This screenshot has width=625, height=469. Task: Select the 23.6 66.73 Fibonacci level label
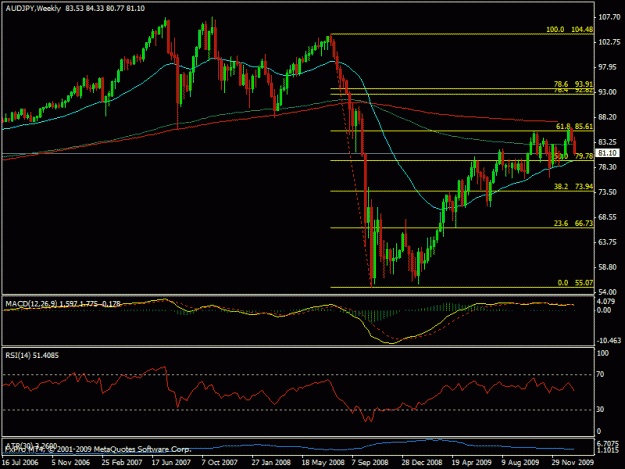tap(573, 223)
